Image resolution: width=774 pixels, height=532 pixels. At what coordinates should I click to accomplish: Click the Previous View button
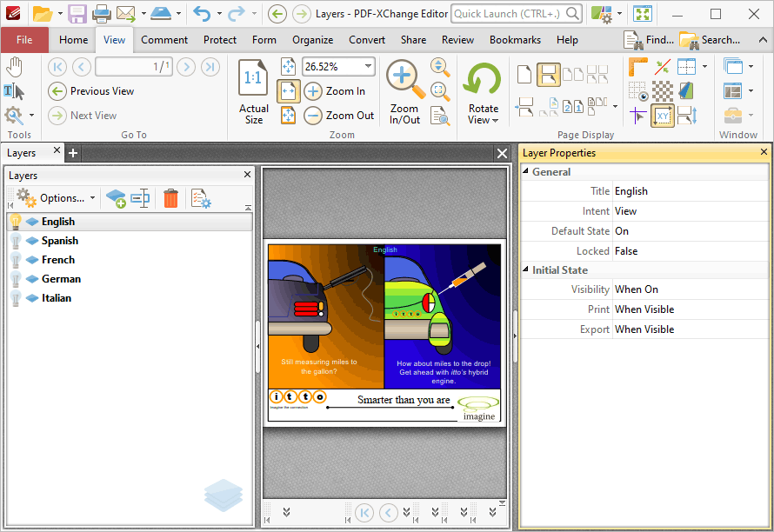pyautogui.click(x=91, y=91)
